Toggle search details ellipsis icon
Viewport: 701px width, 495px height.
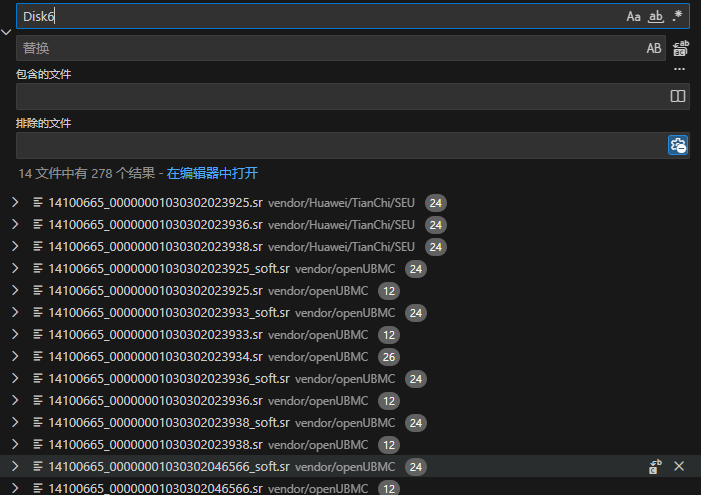[x=680, y=69]
